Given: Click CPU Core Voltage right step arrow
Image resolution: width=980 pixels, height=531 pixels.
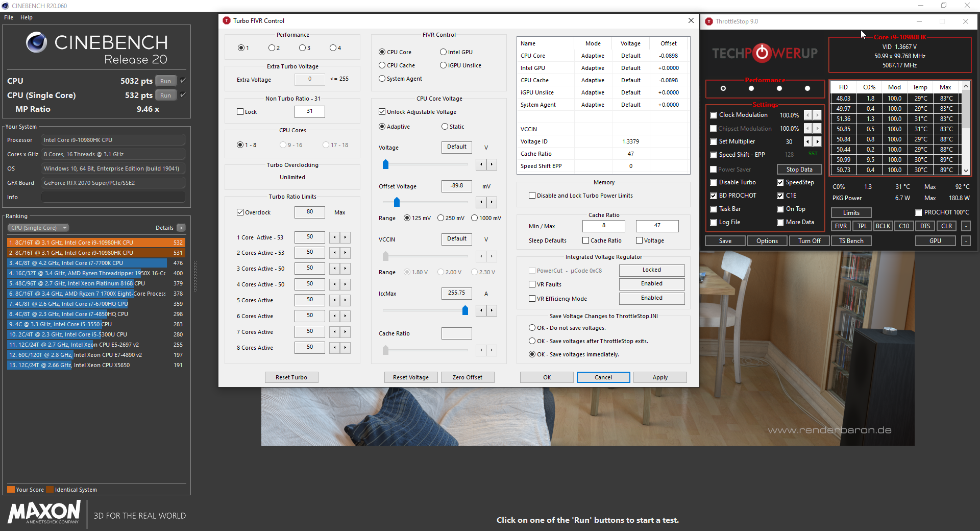Looking at the screenshot, I should 492,164.
